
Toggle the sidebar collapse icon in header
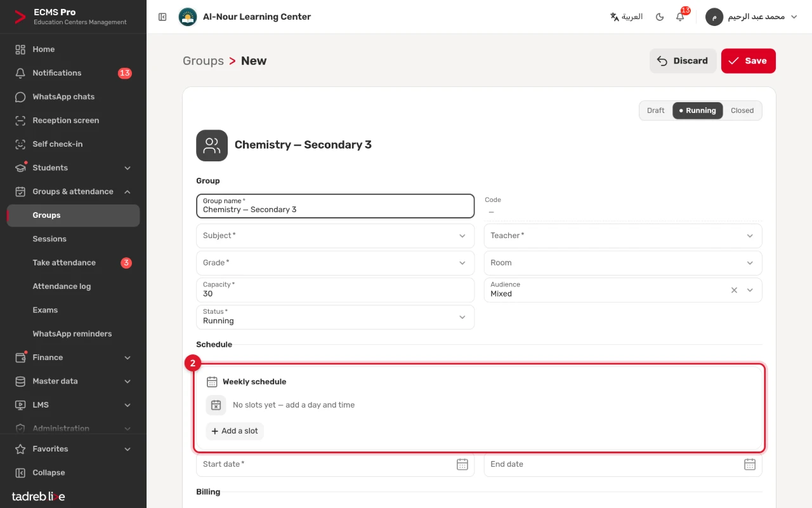162,17
